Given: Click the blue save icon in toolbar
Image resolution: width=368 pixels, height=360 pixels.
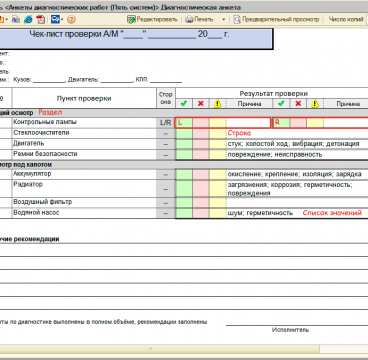Looking at the screenshot, I should point(55,20).
